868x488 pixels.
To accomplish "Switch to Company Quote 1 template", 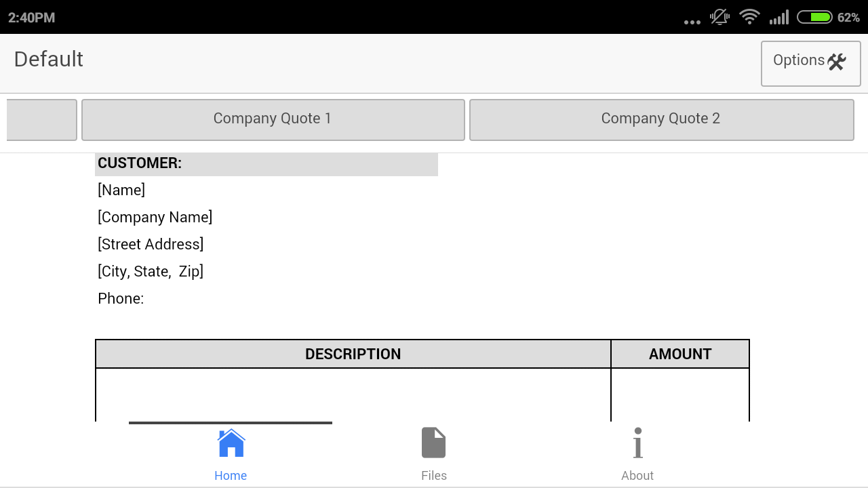I will pos(273,119).
